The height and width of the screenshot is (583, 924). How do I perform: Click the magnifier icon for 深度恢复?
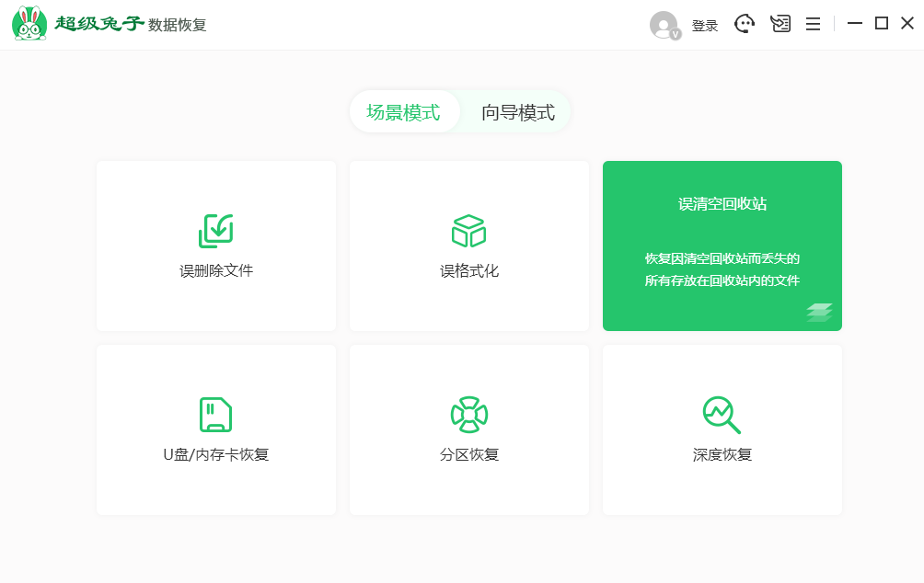tap(722, 414)
